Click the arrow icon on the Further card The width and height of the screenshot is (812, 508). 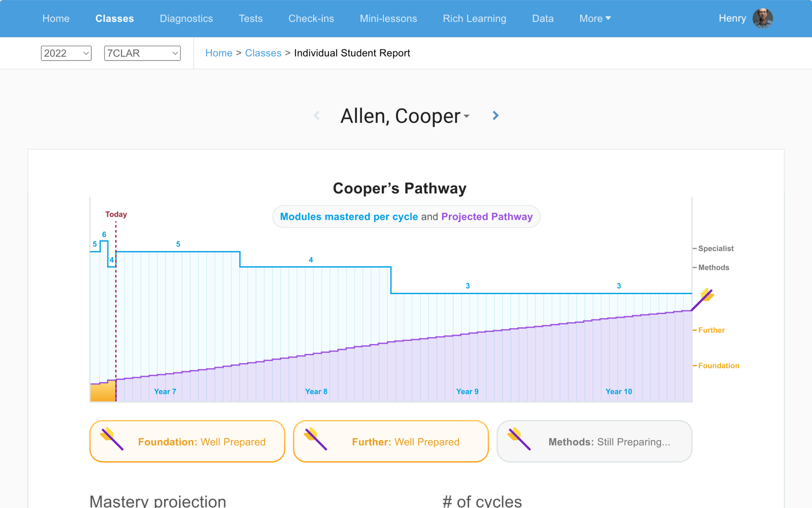315,441
